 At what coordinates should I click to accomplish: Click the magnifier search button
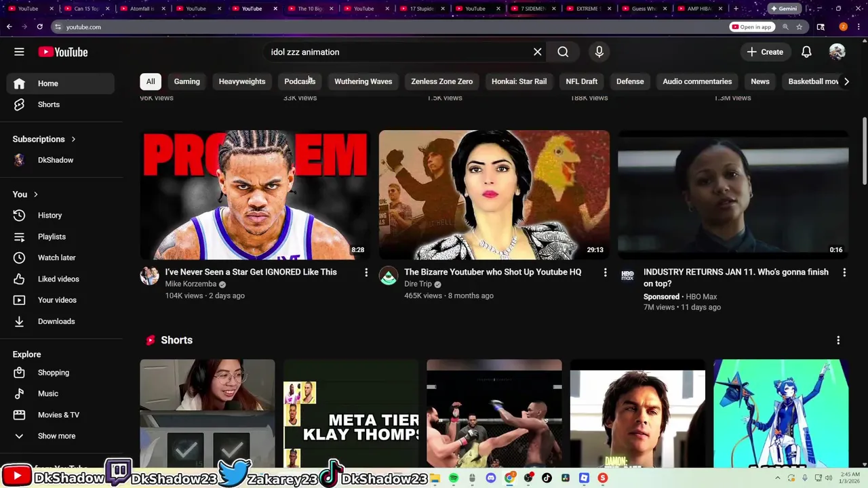click(563, 52)
